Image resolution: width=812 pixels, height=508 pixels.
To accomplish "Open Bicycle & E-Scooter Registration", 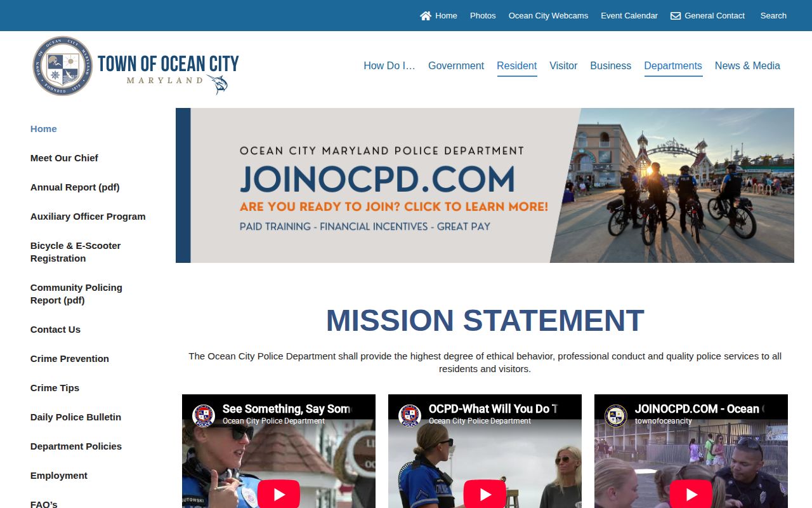I will tap(75, 252).
